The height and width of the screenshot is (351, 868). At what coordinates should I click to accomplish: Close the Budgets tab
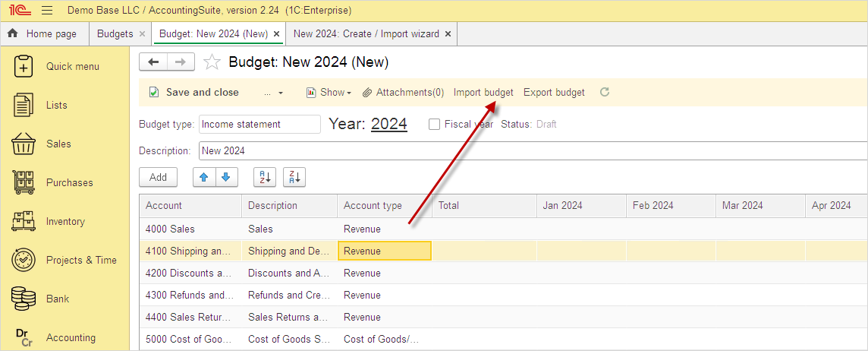[143, 34]
